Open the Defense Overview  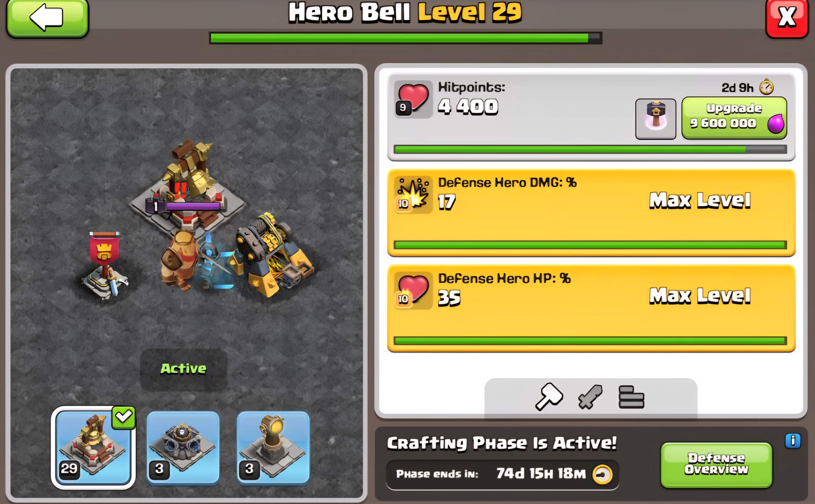pyautogui.click(x=716, y=465)
